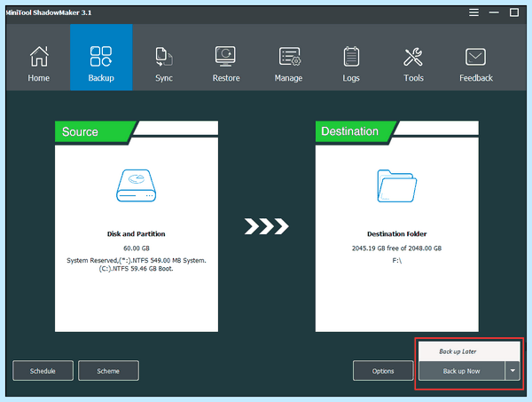This screenshot has height=402, width=532.
Task: Minimize the ShadowMaker window
Action: pyautogui.click(x=494, y=12)
